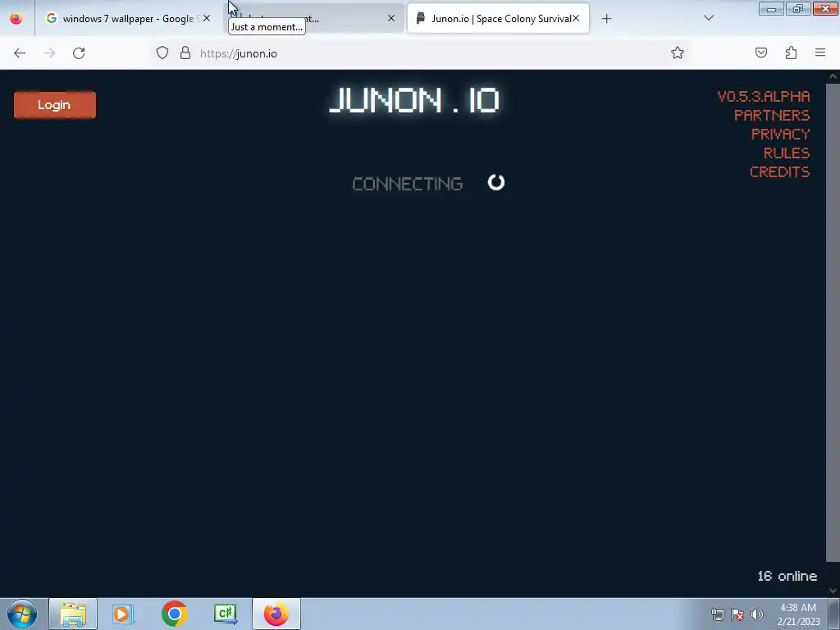Open Google Chrome from the taskbar
Viewport: 840px width, 630px height.
(174, 614)
